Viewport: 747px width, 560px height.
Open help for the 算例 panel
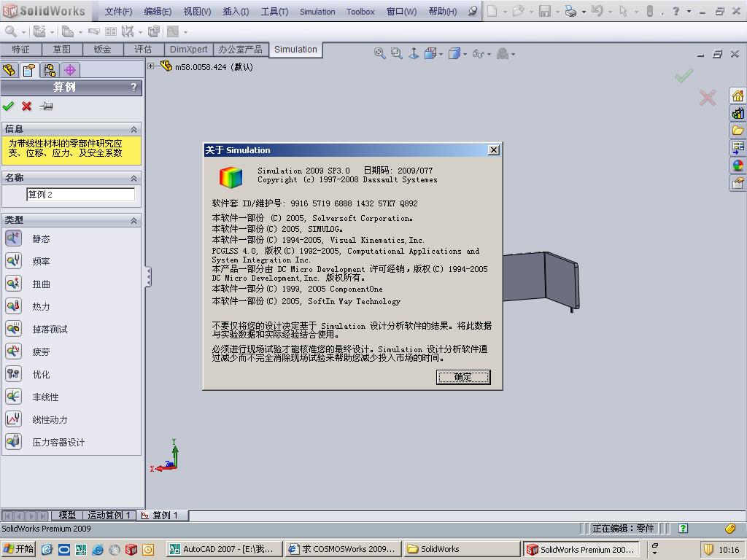133,87
